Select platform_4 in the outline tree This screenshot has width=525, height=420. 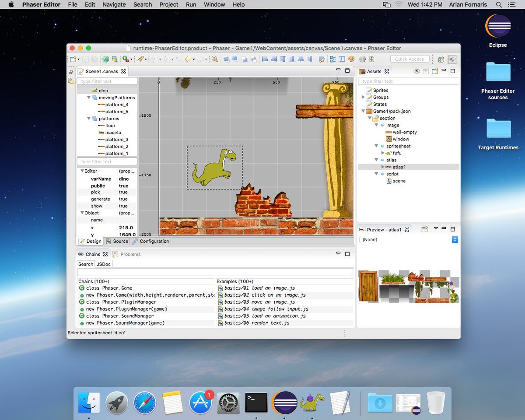pos(116,105)
